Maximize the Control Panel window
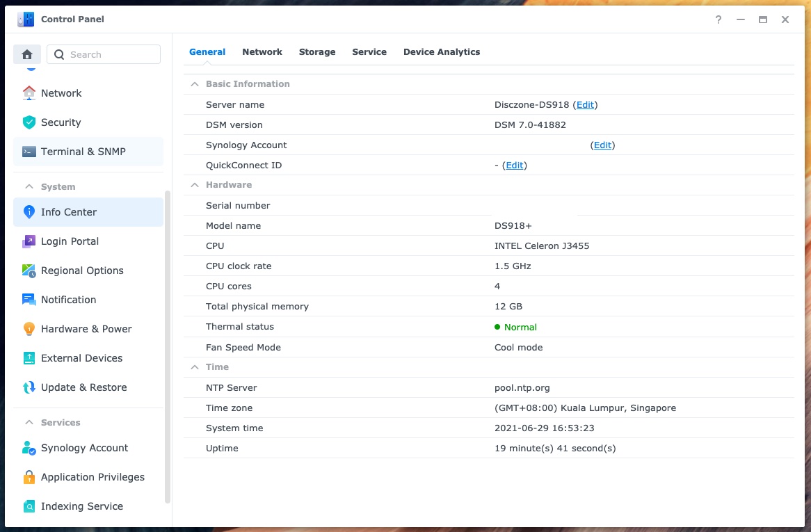The width and height of the screenshot is (811, 532). (763, 19)
